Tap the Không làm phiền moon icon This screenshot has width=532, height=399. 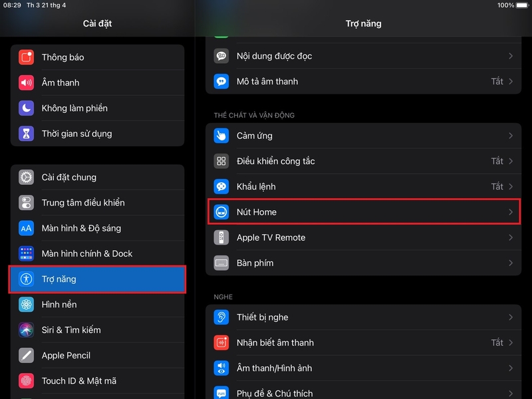point(26,108)
